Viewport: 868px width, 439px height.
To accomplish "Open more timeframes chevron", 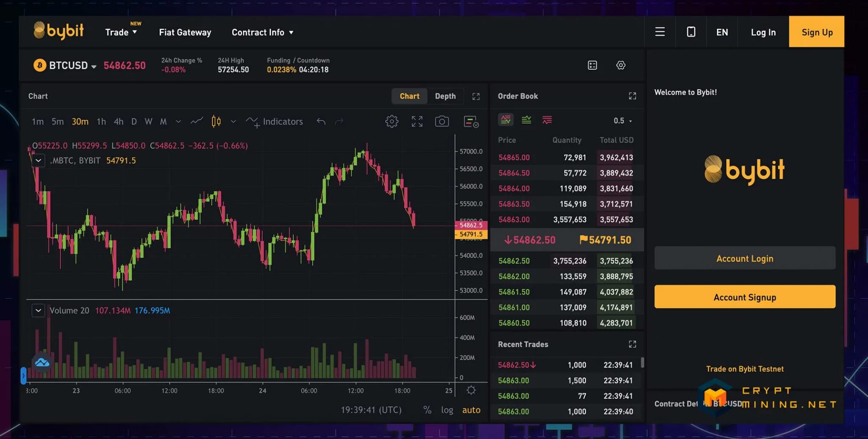I will 178,122.
